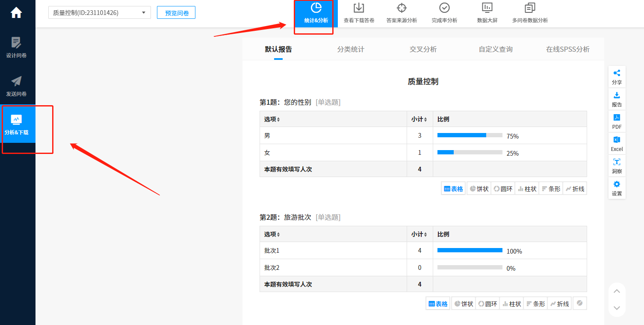Open 数据大屏 in top toolbar

pos(487,13)
